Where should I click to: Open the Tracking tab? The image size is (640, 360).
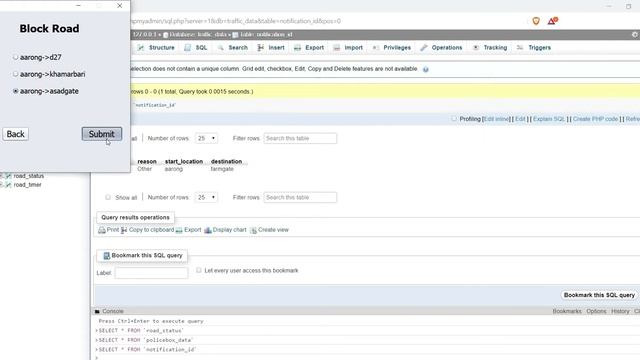pyautogui.click(x=490, y=48)
